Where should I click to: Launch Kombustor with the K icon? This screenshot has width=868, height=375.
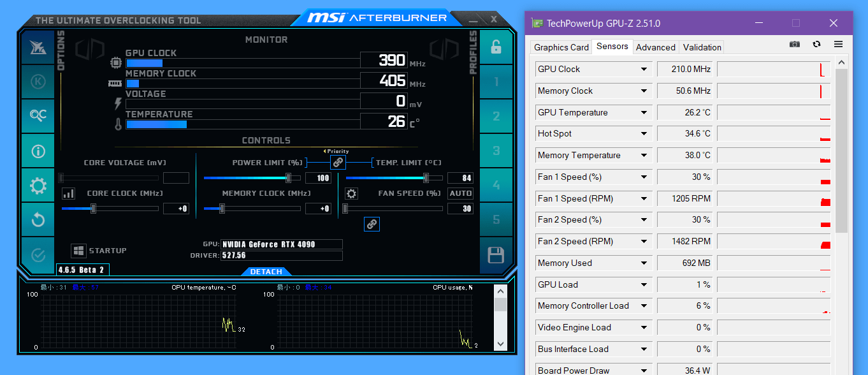[x=38, y=82]
